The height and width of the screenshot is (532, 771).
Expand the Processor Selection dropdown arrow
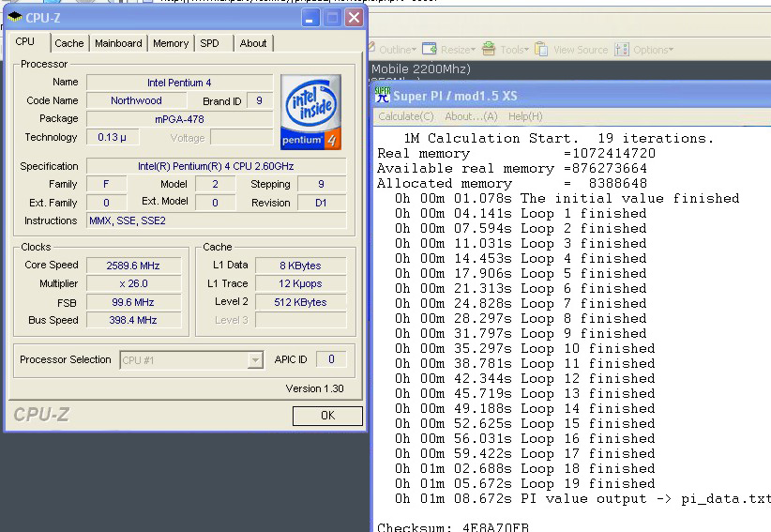tap(255, 360)
